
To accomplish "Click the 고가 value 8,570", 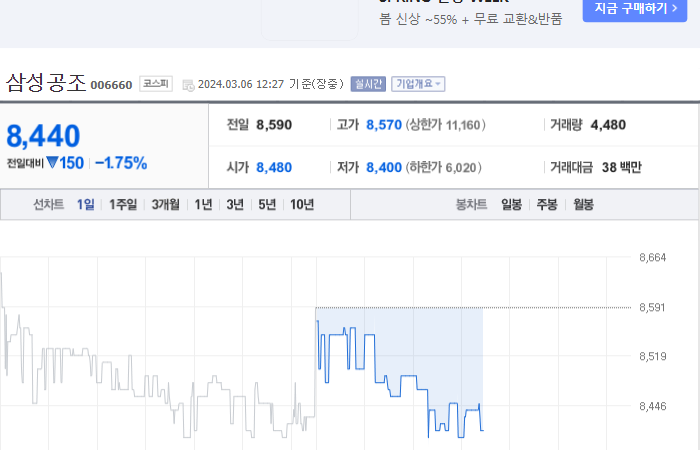I will click(x=384, y=125).
